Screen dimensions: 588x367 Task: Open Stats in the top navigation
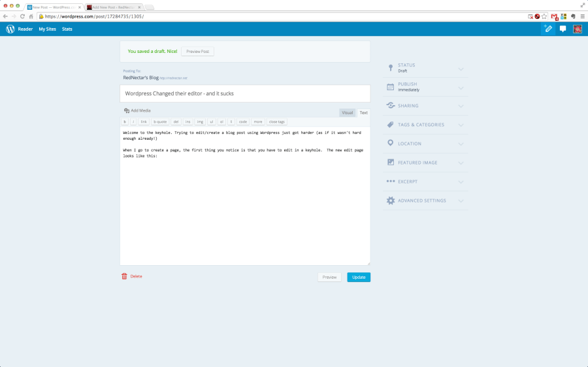click(67, 29)
